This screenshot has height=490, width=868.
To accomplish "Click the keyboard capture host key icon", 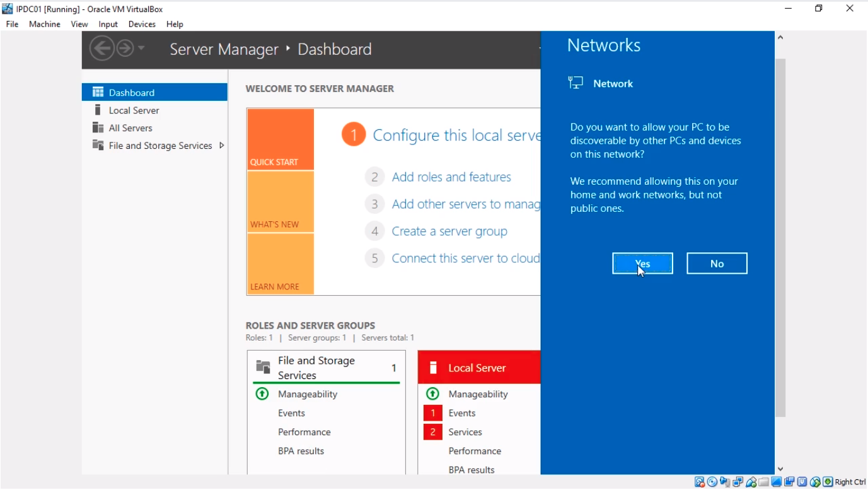I will click(x=828, y=482).
